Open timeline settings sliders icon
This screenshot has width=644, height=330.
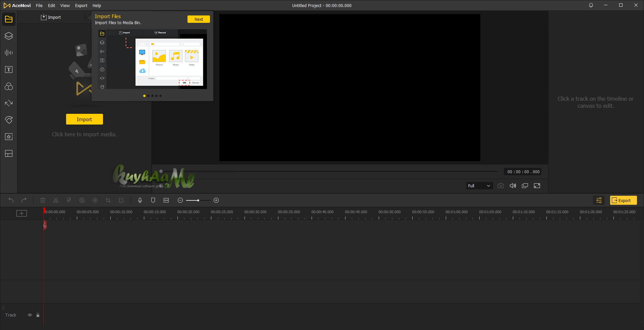point(599,200)
